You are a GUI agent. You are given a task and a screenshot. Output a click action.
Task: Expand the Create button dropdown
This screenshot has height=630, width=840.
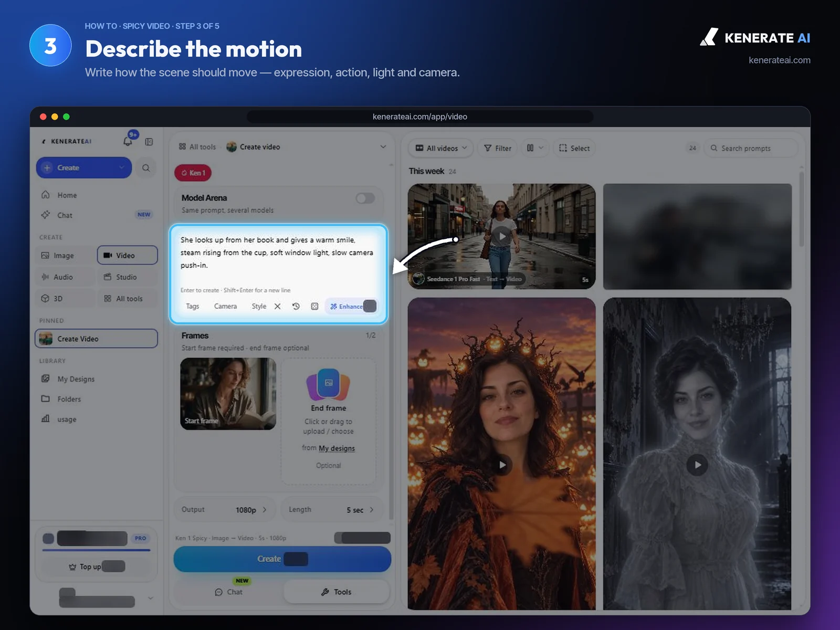point(122,167)
